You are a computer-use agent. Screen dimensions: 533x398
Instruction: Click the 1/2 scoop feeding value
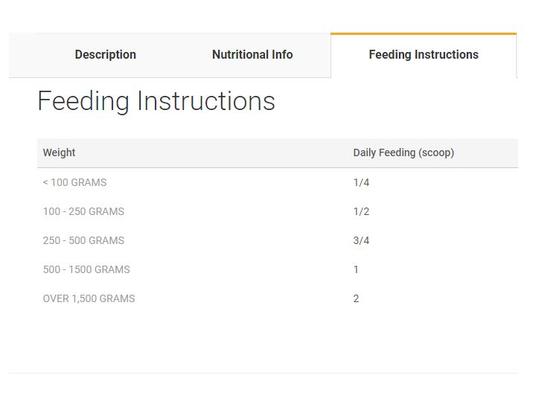point(361,211)
